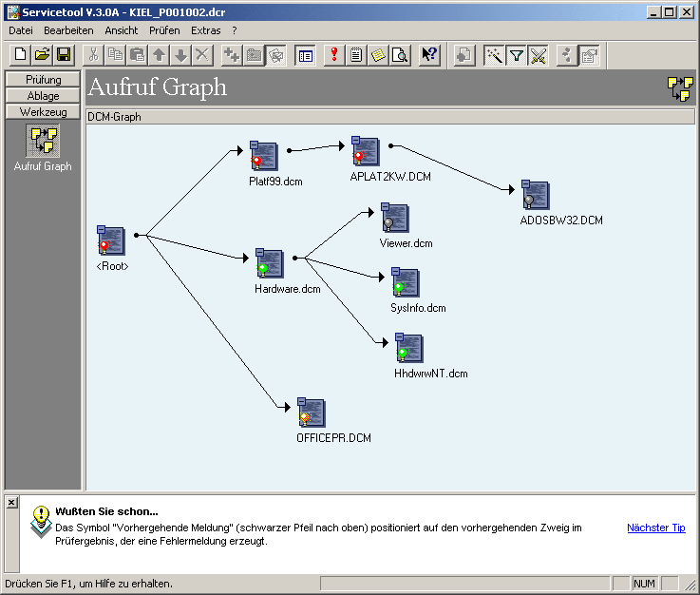Open the Datei menu

point(21,30)
